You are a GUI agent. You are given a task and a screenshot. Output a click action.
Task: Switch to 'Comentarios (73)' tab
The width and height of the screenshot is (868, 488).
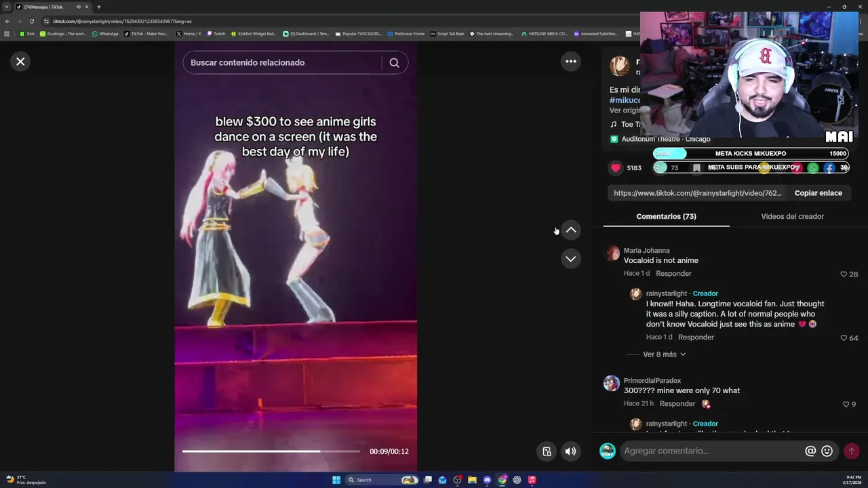coord(666,216)
